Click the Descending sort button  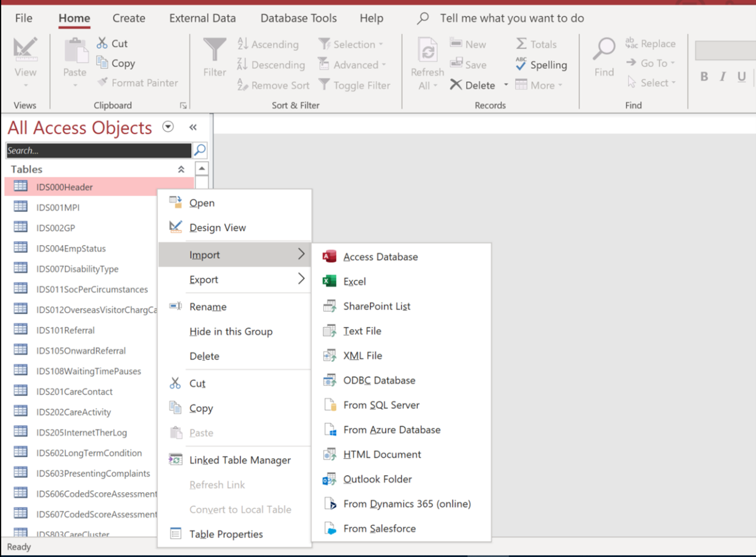(x=271, y=65)
